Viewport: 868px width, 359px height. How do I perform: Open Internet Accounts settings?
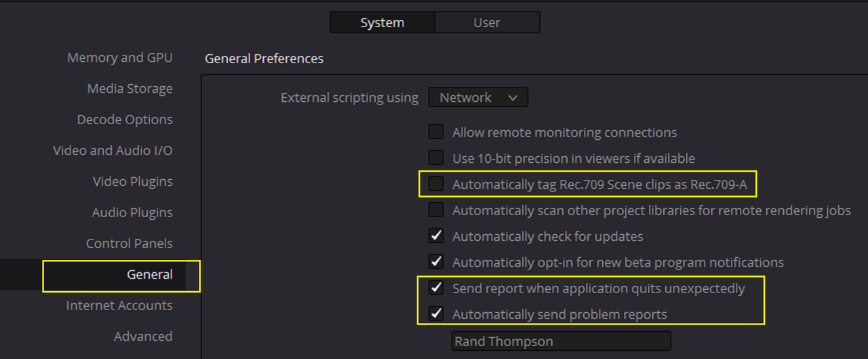119,305
